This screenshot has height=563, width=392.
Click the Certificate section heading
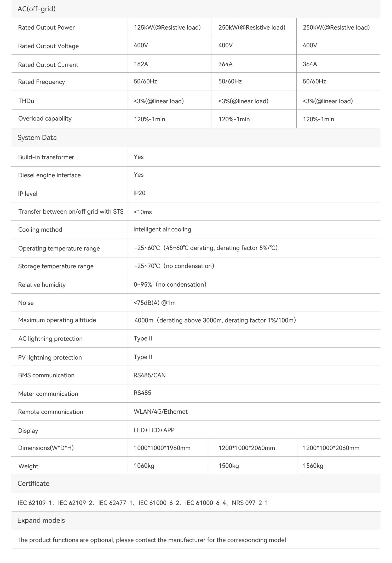[x=33, y=484]
